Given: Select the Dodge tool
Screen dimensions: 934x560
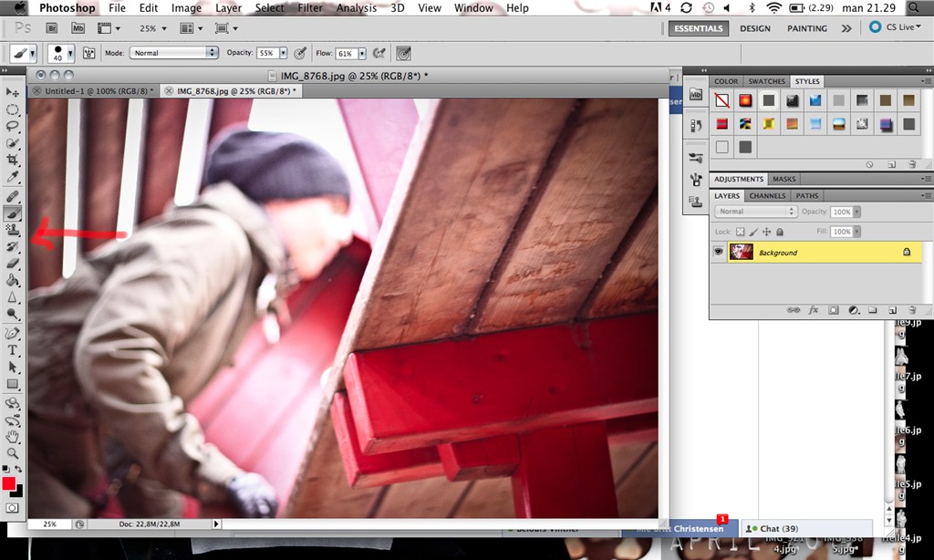Looking at the screenshot, I should click(x=13, y=314).
